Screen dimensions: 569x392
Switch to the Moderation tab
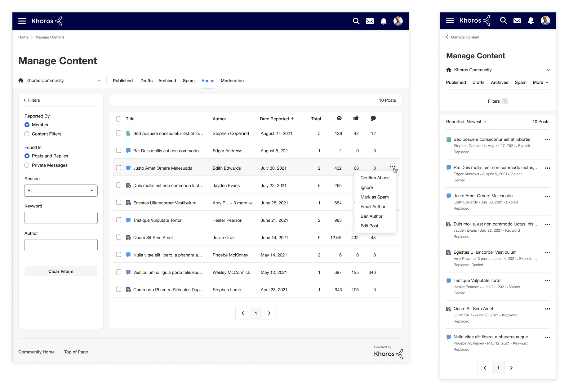click(232, 81)
